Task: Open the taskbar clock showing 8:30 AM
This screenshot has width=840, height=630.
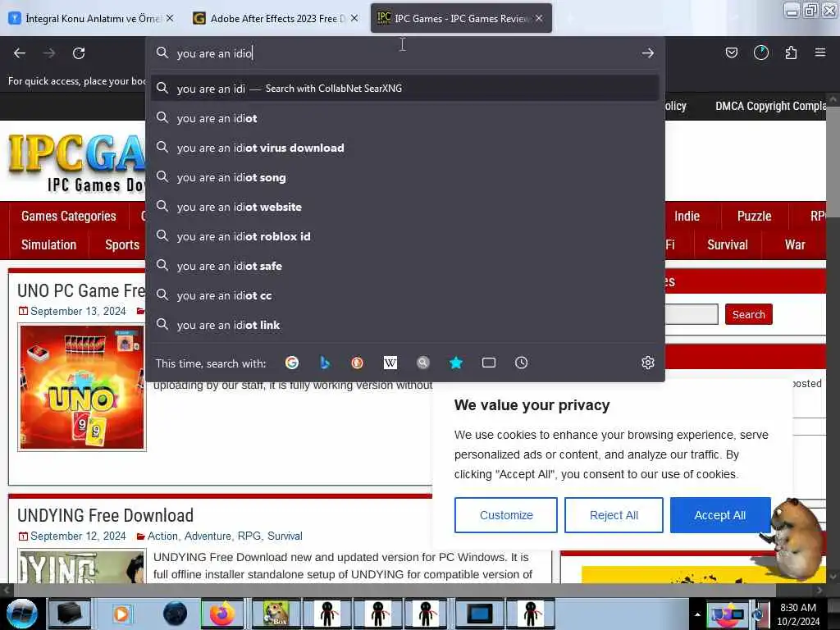Action: tap(797, 614)
